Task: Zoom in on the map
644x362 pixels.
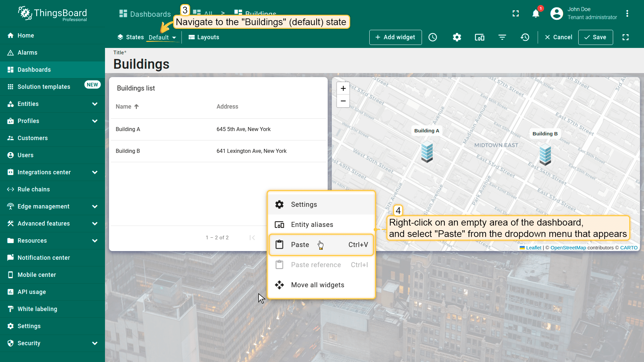Action: point(343,88)
